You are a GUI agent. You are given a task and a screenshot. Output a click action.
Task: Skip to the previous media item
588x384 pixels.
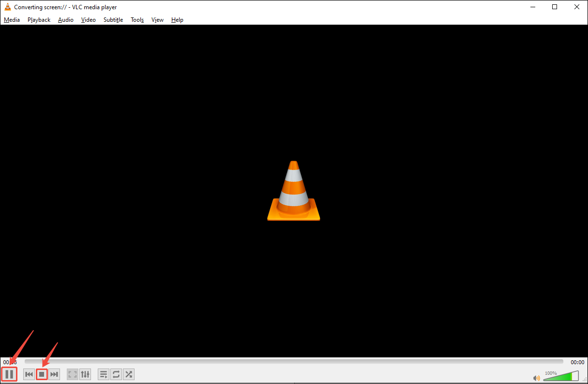(x=29, y=374)
